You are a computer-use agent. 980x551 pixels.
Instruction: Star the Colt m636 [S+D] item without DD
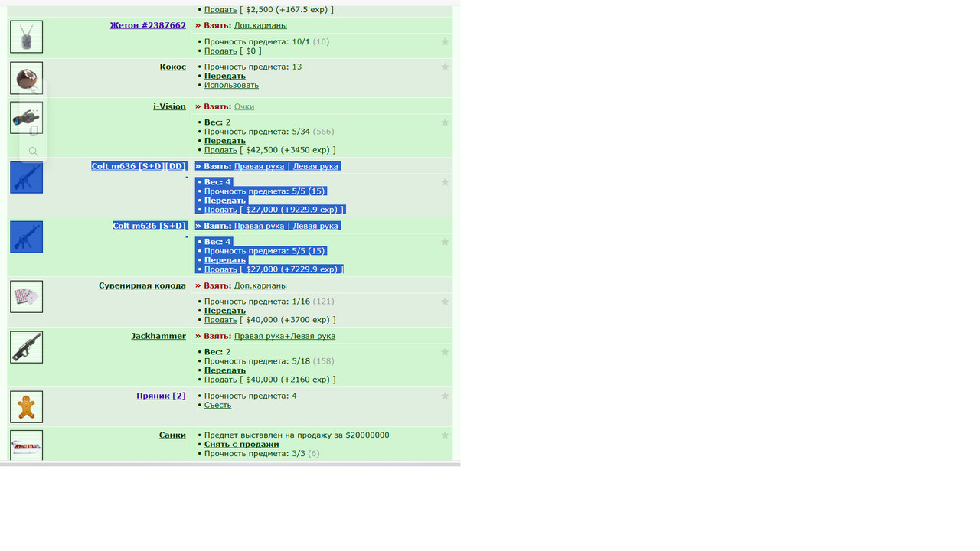pyautogui.click(x=445, y=242)
